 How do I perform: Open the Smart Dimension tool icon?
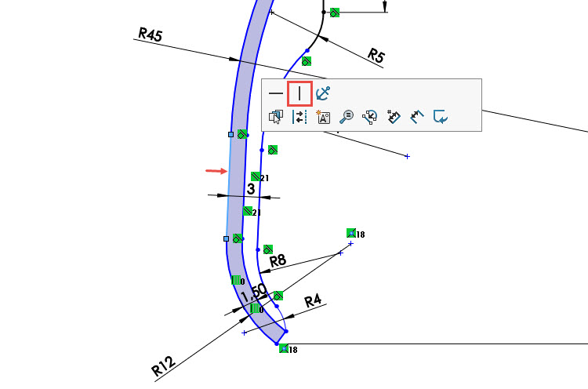[394, 117]
